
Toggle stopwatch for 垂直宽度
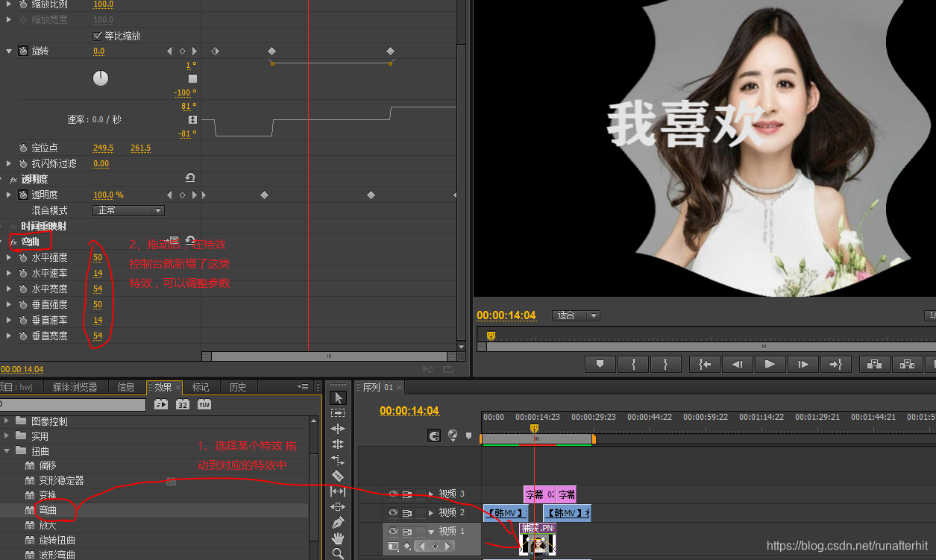click(23, 336)
